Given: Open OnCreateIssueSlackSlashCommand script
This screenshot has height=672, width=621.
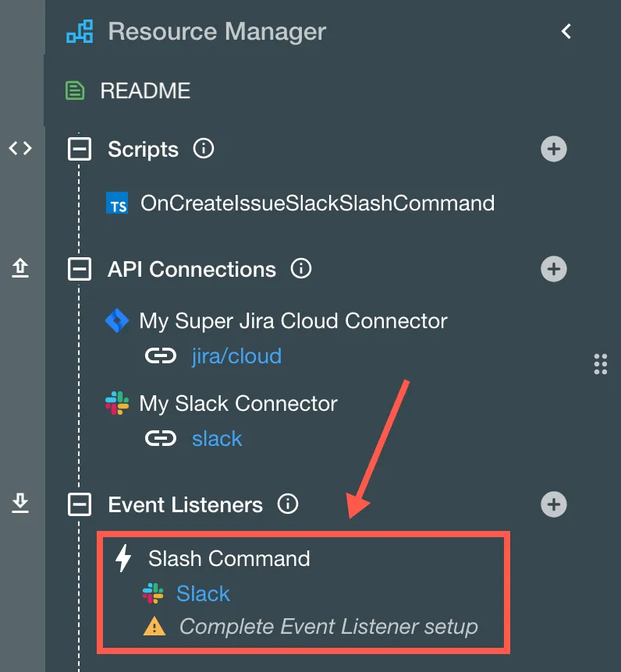Looking at the screenshot, I should [x=318, y=203].
